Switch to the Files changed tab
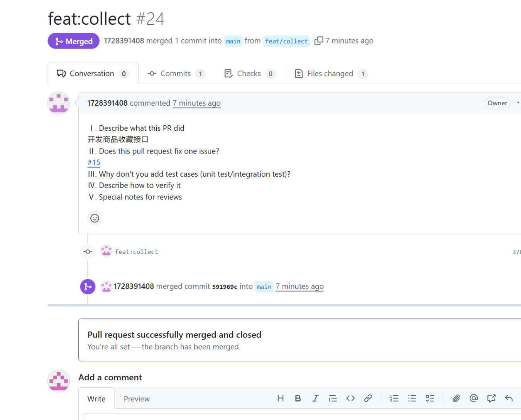The image size is (521, 420). 330,74
